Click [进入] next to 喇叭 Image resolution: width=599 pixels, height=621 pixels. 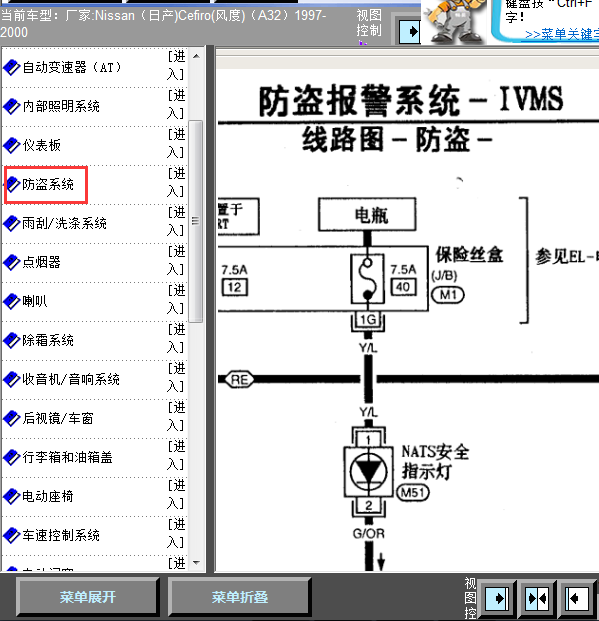click(176, 299)
